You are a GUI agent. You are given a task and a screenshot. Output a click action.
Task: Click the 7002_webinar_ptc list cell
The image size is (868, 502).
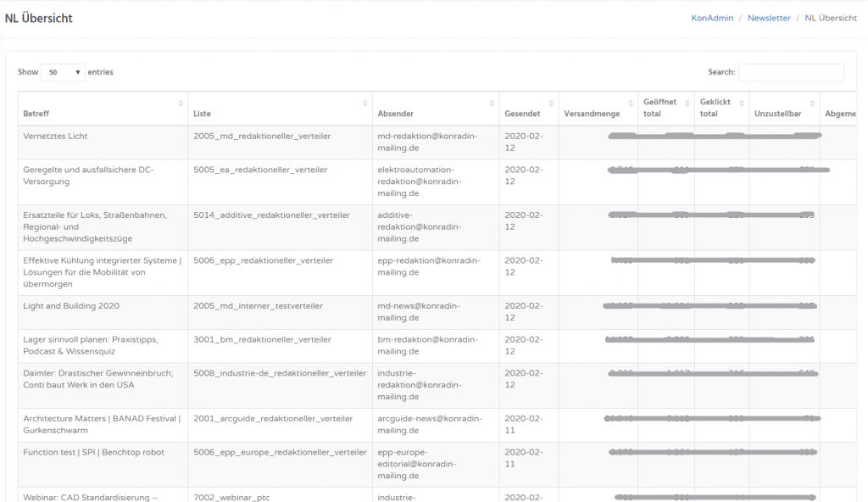pyautogui.click(x=232, y=498)
